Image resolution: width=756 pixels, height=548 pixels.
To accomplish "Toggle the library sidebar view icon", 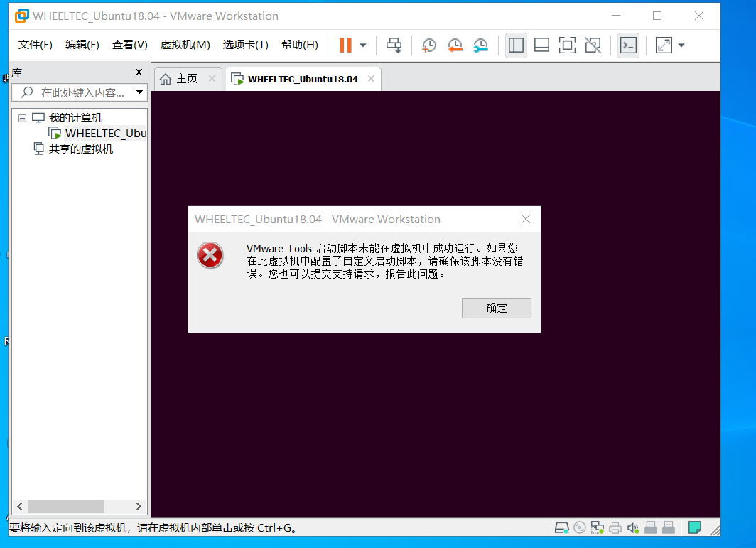I will pyautogui.click(x=516, y=45).
